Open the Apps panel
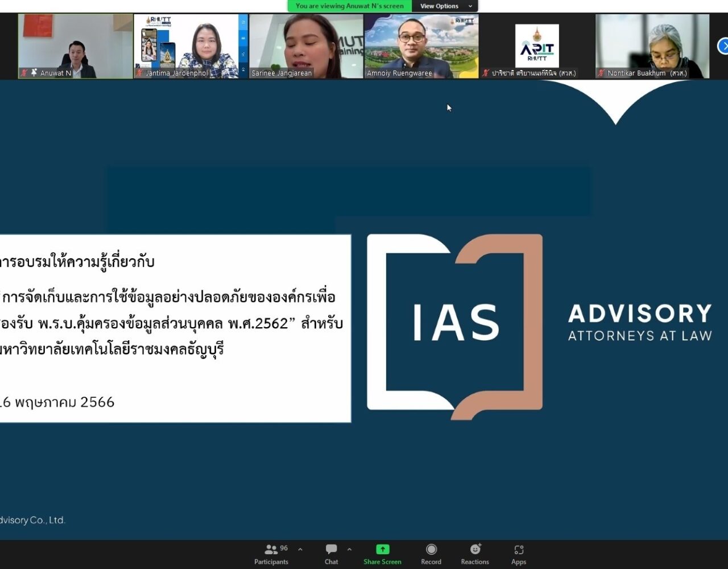The image size is (728, 569). tap(519, 555)
